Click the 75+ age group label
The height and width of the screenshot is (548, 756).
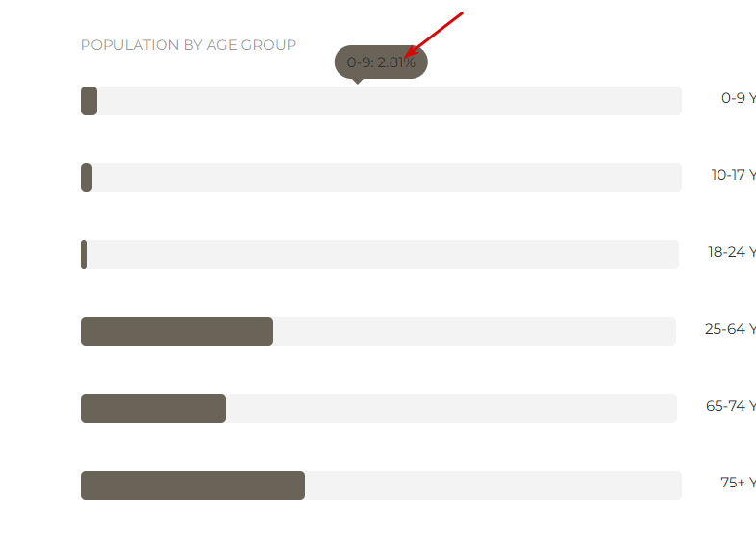point(738,483)
